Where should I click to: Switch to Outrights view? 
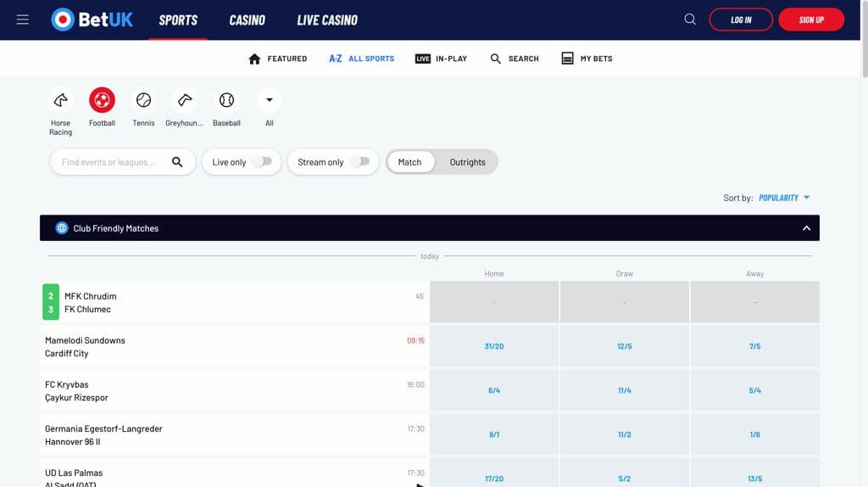click(x=467, y=162)
